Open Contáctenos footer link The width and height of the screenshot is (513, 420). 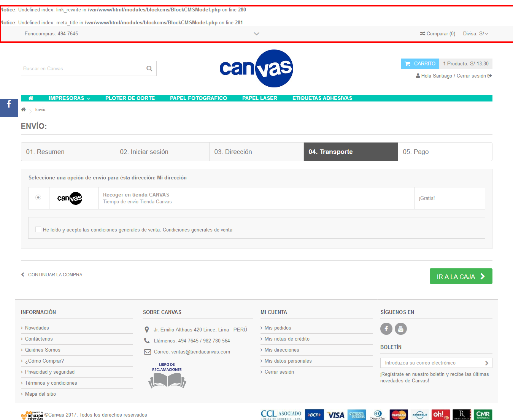[x=39, y=339]
